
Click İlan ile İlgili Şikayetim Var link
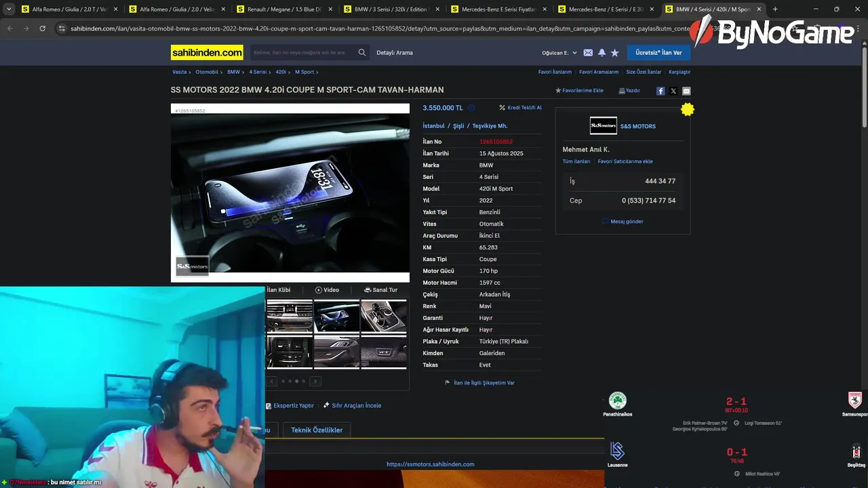(480, 383)
